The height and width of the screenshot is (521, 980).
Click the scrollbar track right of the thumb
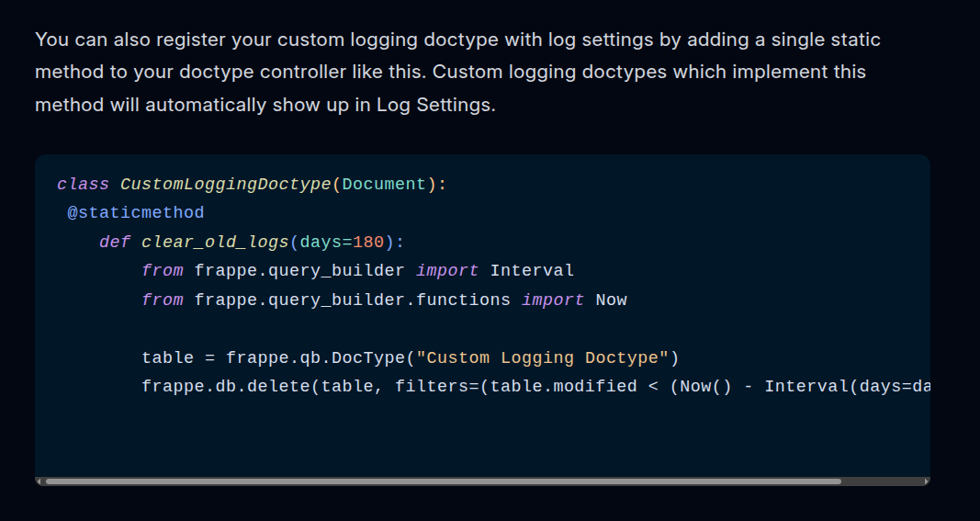pyautogui.click(x=881, y=481)
